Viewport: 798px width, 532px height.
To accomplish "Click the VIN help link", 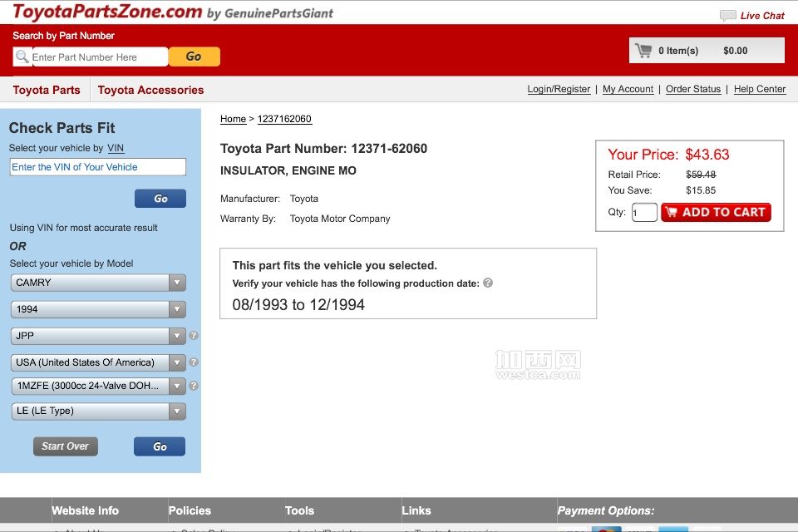I will click(116, 148).
